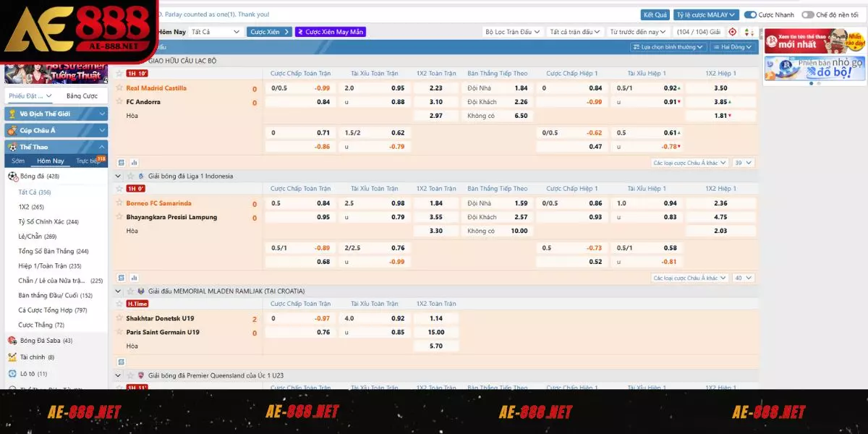The height and width of the screenshot is (434, 868).
Task: Open the Tỷ lệ cược MALAY dropdown
Action: pos(706,14)
